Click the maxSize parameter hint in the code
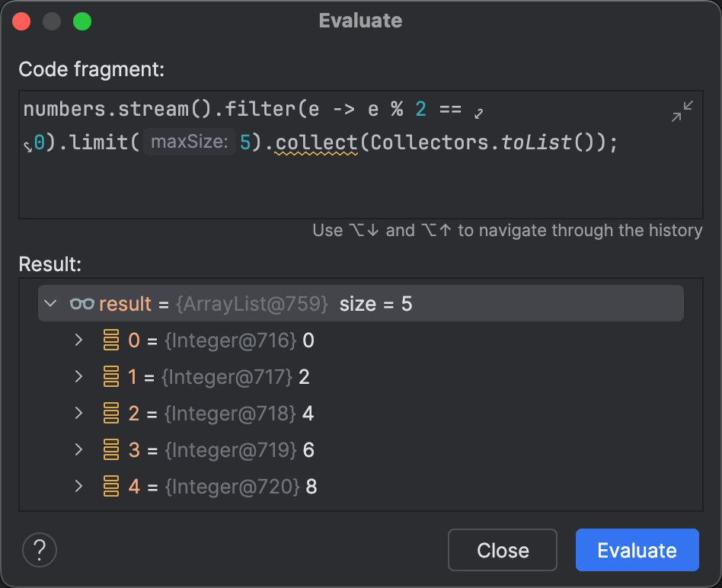 (189, 142)
